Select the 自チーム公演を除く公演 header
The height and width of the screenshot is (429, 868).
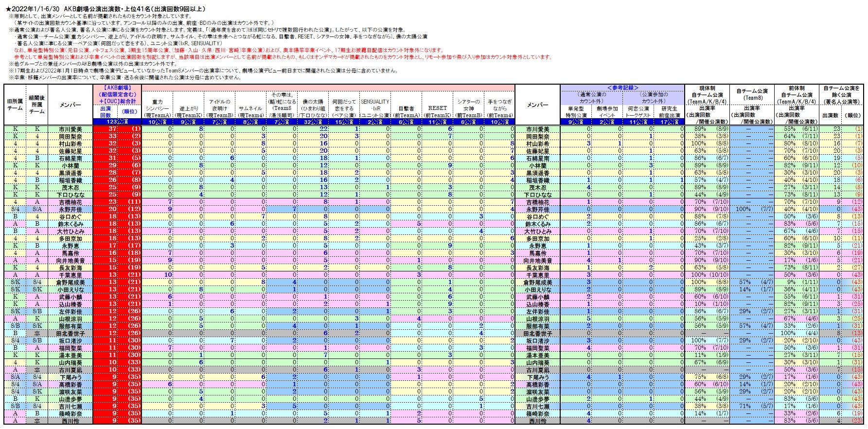point(841,95)
